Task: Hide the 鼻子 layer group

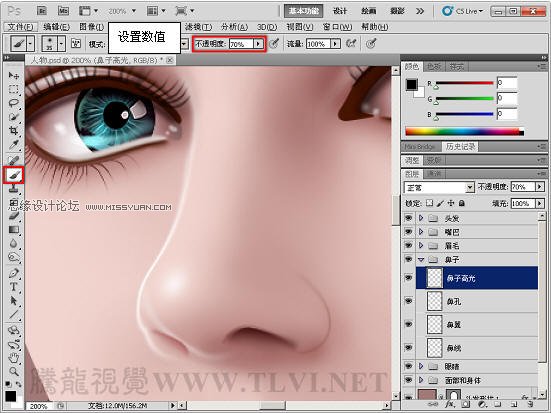Action: tap(408, 259)
